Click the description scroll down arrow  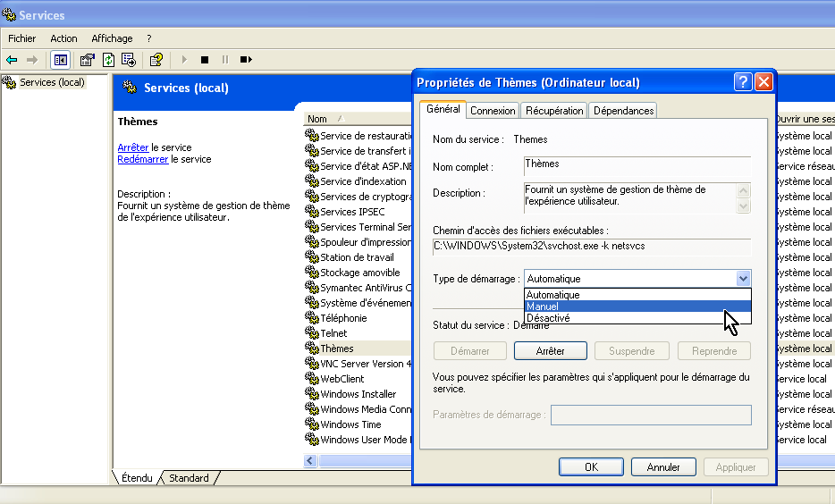click(744, 206)
